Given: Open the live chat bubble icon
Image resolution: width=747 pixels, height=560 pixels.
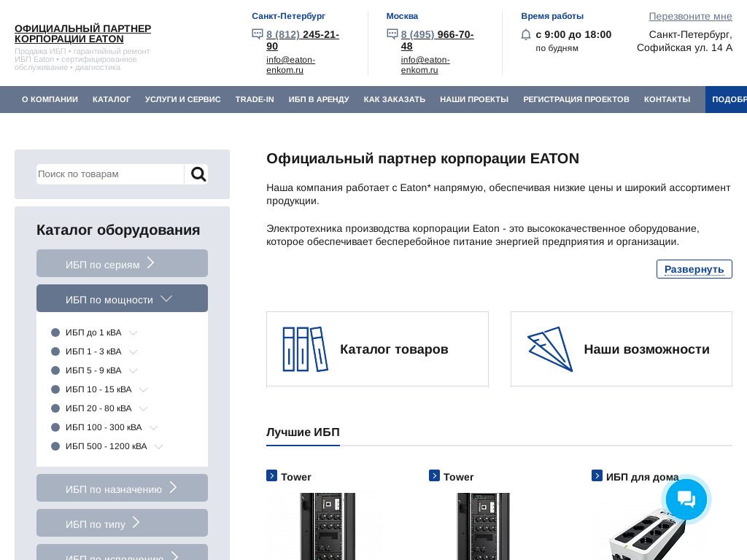Looking at the screenshot, I should pyautogui.click(x=686, y=499).
